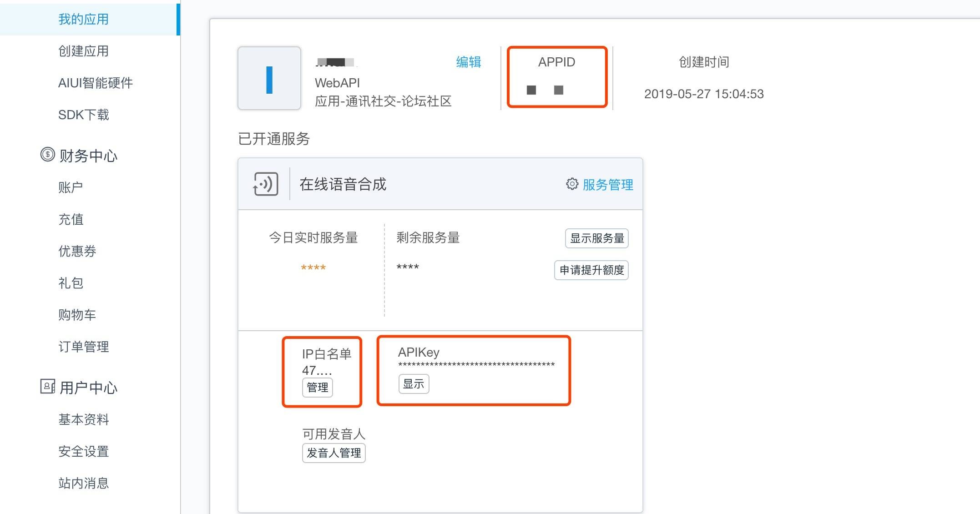Image resolution: width=980 pixels, height=514 pixels.
Task: Click the APIKey label
Action: tap(419, 353)
